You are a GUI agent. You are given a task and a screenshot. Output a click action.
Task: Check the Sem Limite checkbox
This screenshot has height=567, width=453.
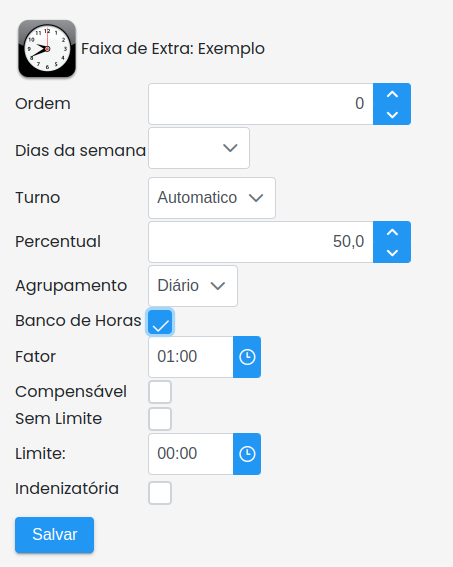click(x=160, y=419)
